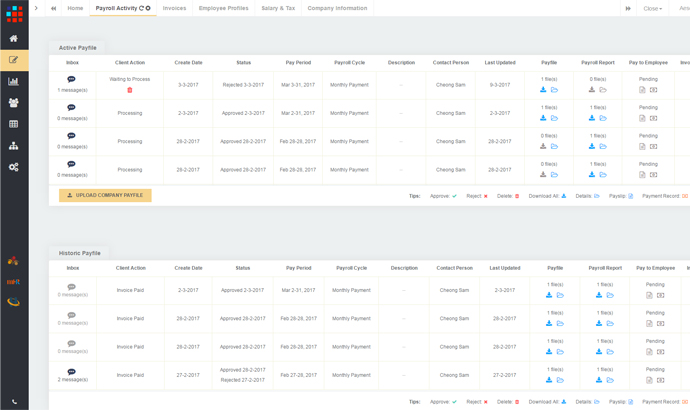This screenshot has width=690, height=410.
Task: Click the '2 message(s)' inbox label
Action: [x=73, y=380]
